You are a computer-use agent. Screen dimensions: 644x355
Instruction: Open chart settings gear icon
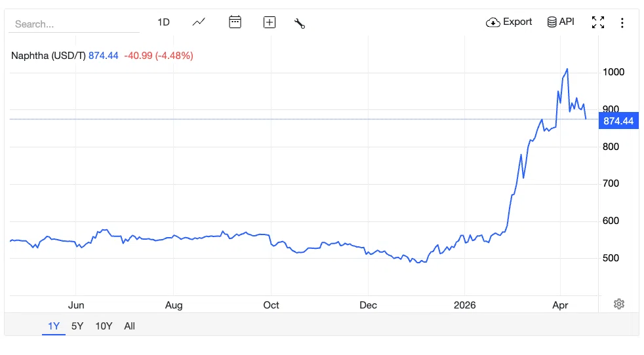[x=619, y=304]
